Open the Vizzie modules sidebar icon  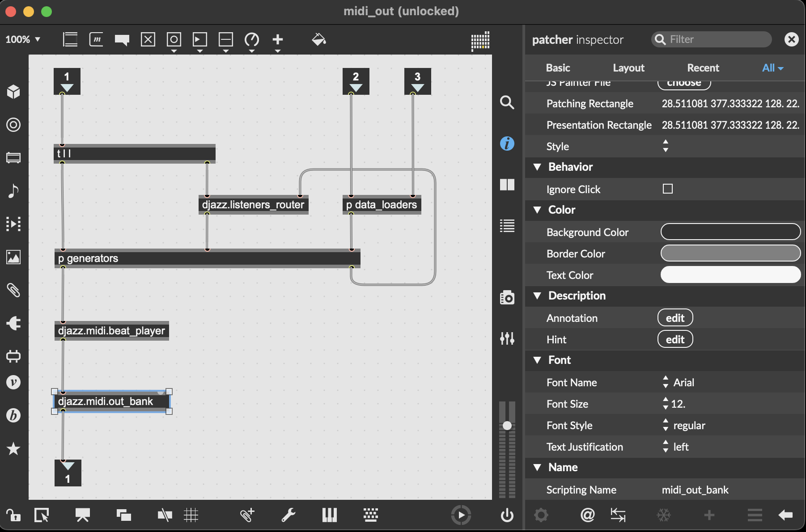[13, 382]
